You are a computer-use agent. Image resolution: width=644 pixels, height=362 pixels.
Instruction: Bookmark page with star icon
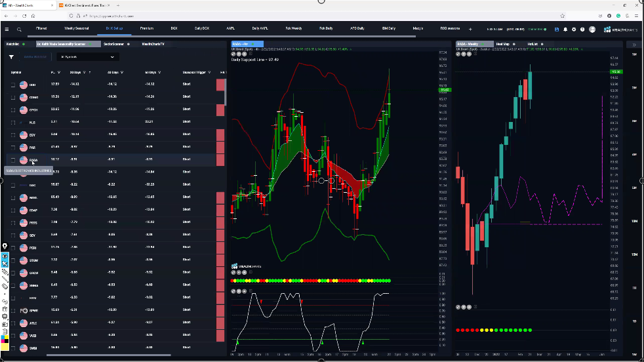[562, 16]
